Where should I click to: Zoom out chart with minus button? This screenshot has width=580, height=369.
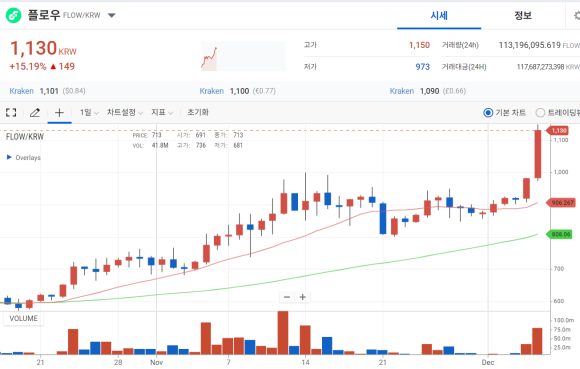(287, 297)
